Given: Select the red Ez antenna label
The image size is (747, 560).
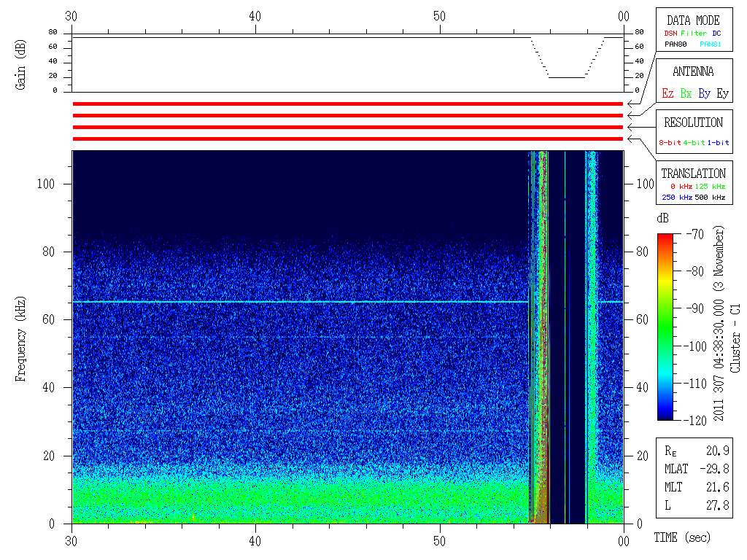Looking at the screenshot, I should tap(667, 93).
